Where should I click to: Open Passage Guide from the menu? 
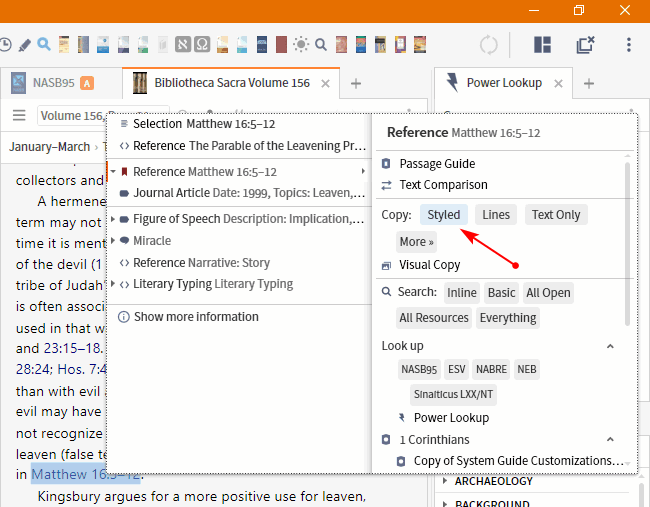tap(437, 164)
